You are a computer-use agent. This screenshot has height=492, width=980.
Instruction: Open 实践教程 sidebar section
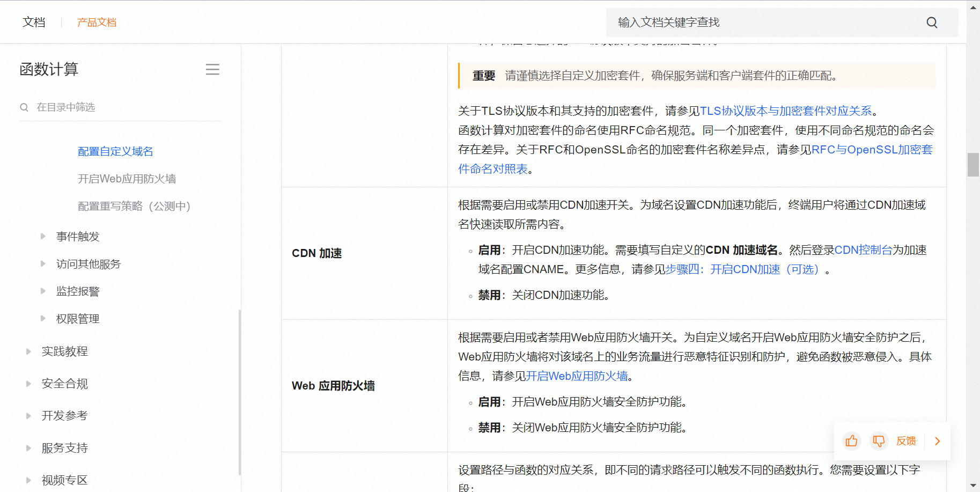(x=65, y=351)
